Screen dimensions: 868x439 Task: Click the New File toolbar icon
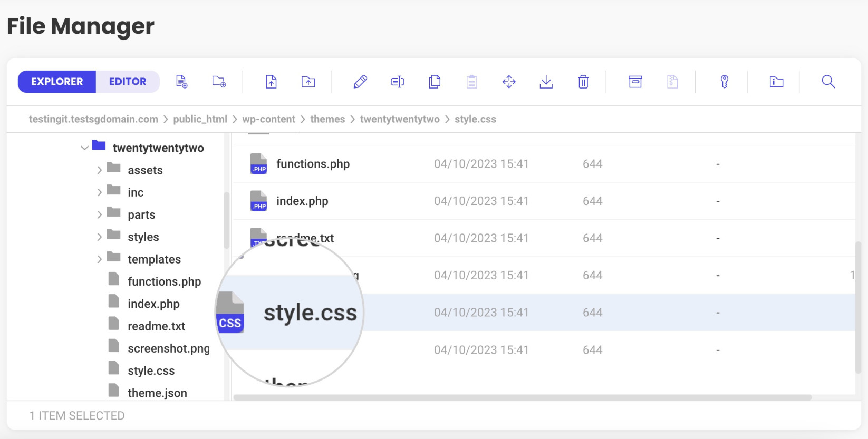click(182, 82)
